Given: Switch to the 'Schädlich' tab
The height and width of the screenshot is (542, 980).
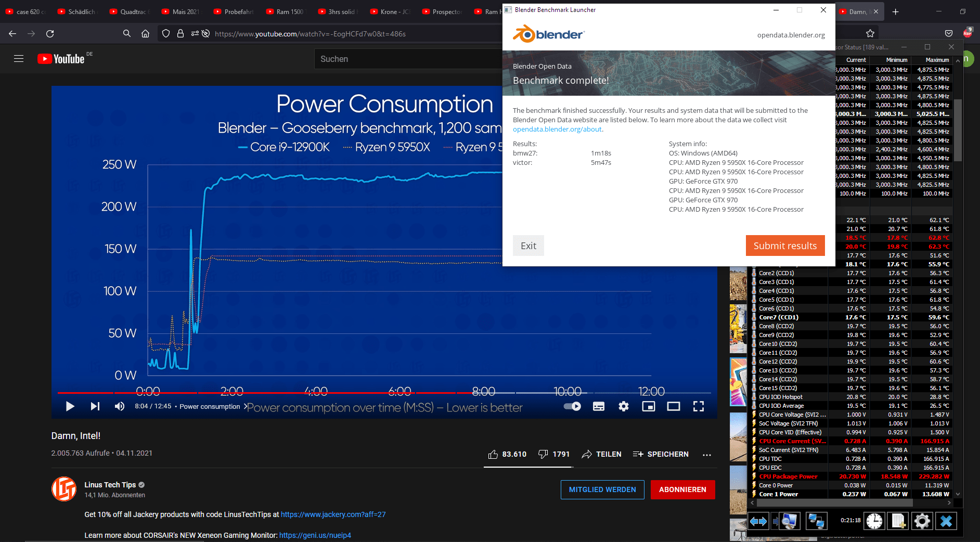Looking at the screenshot, I should pos(77,11).
